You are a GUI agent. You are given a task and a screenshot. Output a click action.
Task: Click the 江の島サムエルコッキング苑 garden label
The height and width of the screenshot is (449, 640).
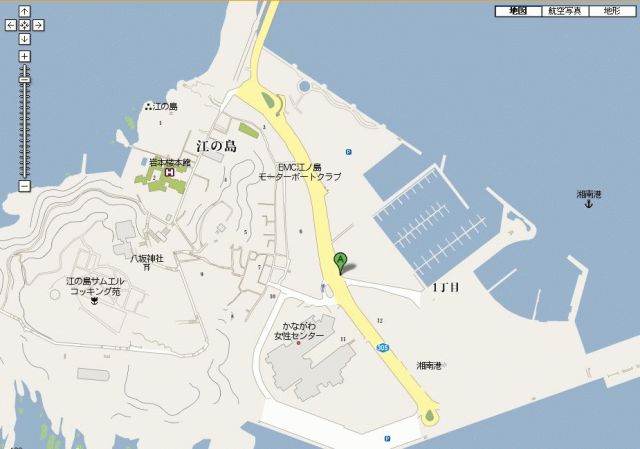96,286
